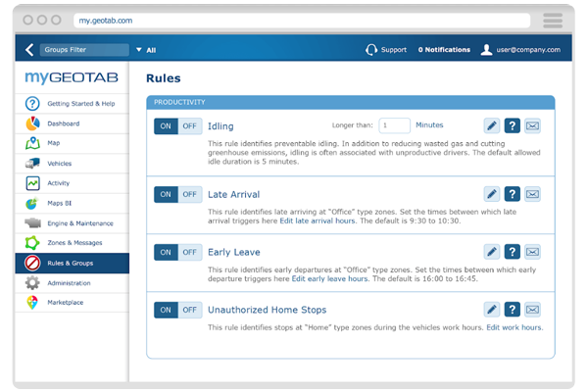Viewport: 588px width, 392px height.
Task: Turn ON Unauthorized Home Stops rule
Action: tap(166, 310)
